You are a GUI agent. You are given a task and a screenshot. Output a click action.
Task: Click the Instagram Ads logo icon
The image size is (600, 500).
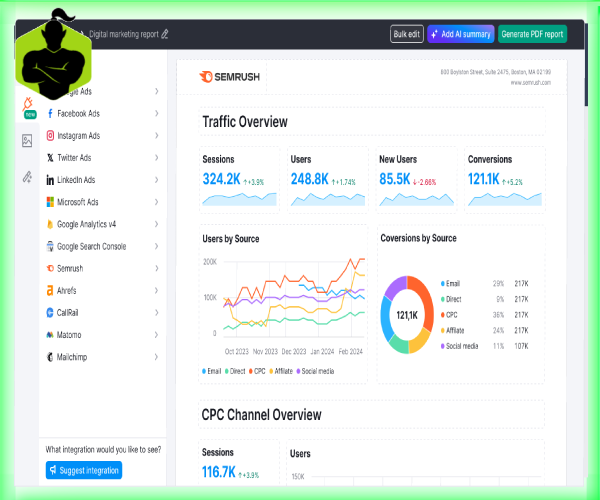coord(50,135)
